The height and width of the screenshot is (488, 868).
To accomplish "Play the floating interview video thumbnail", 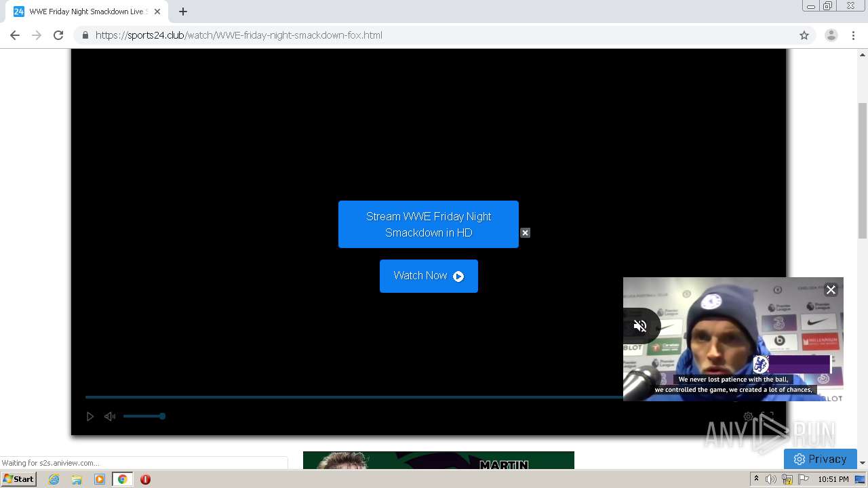I will pos(733,339).
